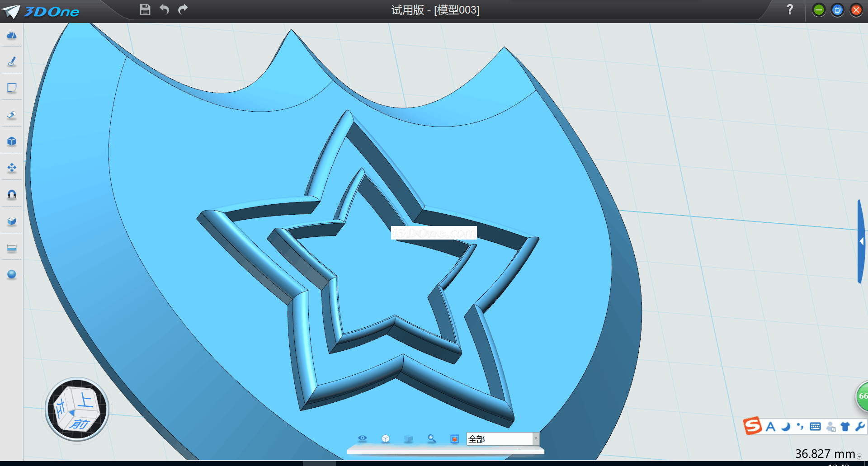This screenshot has width=868, height=466.
Task: Toggle the white wireframe cube display mode
Action: [386, 438]
